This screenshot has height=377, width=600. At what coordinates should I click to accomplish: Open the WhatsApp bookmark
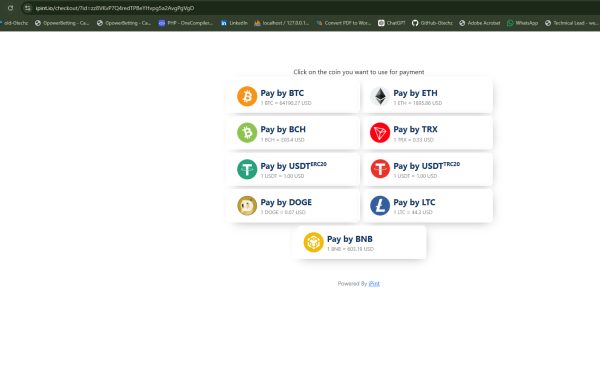pyautogui.click(x=522, y=23)
